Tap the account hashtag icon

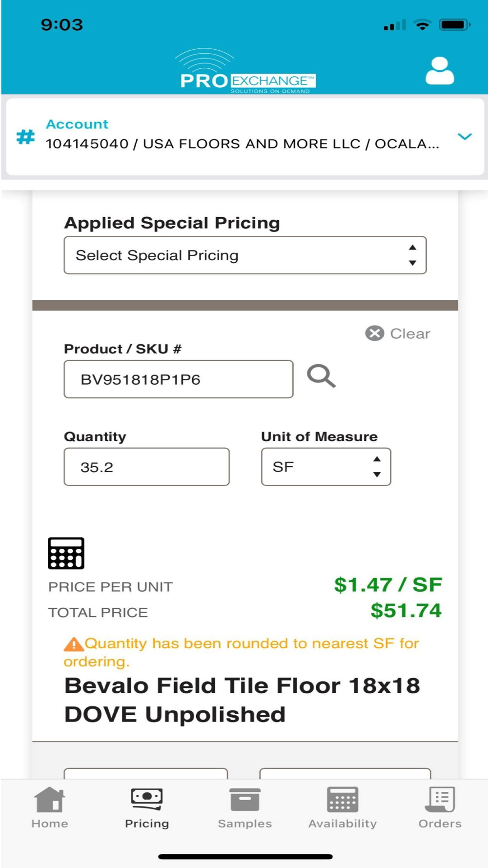pyautogui.click(x=26, y=137)
